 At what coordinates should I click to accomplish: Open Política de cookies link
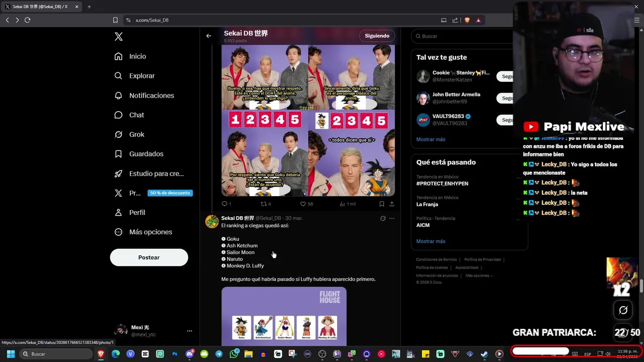(x=432, y=267)
